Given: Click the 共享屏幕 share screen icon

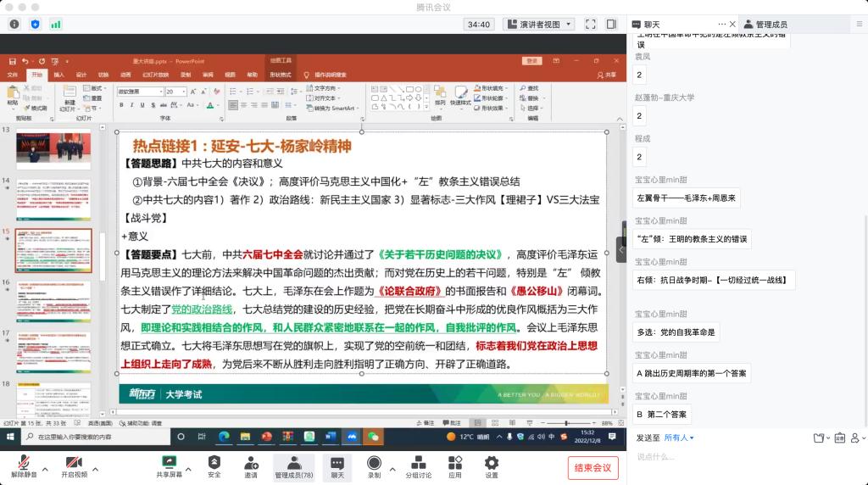Looking at the screenshot, I should 169,463.
